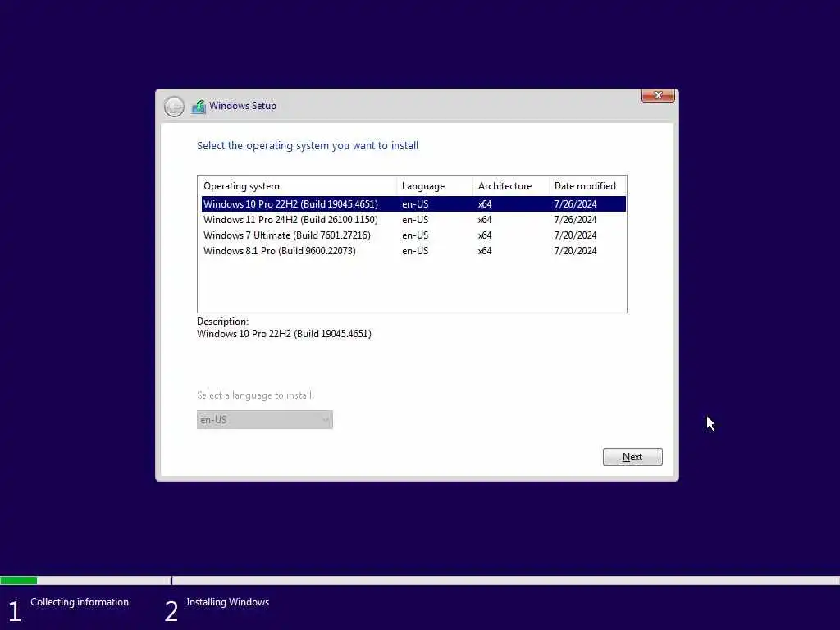Open the en-US language install dropdown

point(265,419)
